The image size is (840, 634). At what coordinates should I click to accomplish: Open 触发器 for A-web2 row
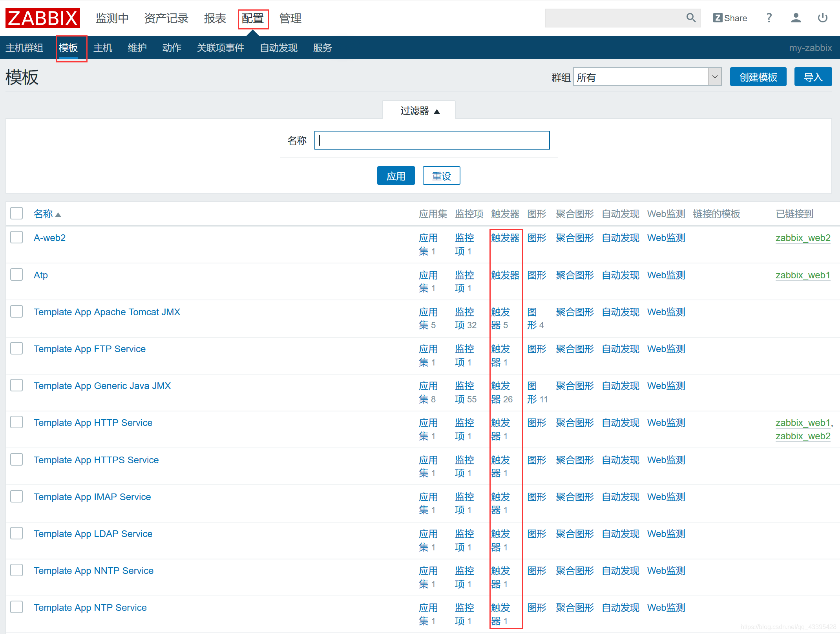pyautogui.click(x=505, y=238)
